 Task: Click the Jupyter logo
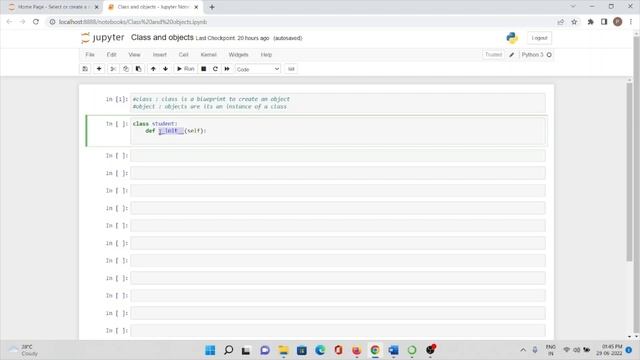[x=102, y=38]
